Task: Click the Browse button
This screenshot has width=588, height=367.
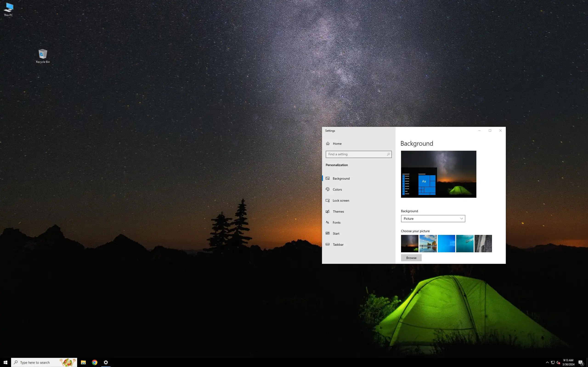Action: coord(411,258)
